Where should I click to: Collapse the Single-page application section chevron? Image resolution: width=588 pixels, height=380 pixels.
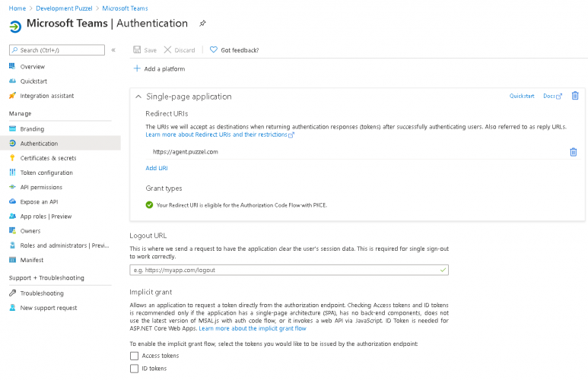click(138, 97)
